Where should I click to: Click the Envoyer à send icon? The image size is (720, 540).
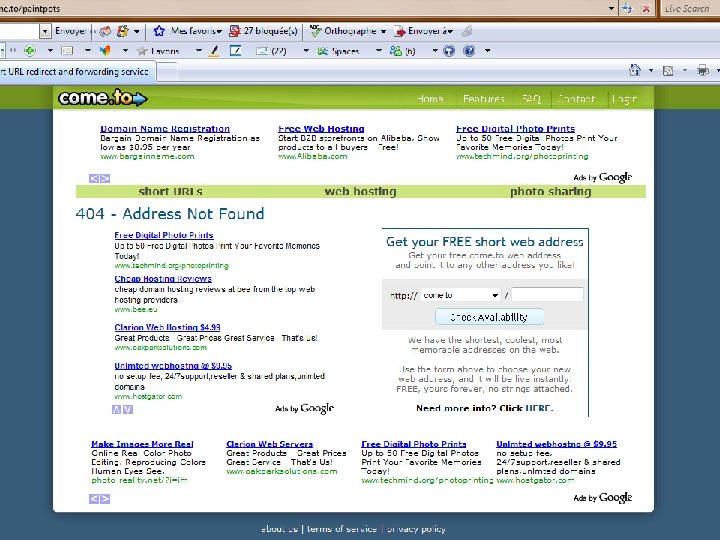pos(400,31)
